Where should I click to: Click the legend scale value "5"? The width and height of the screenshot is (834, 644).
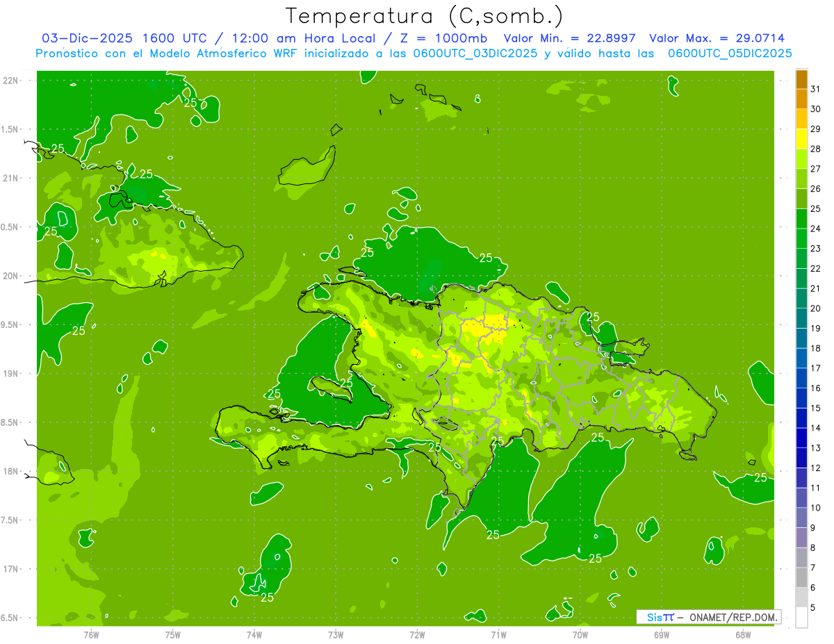(x=813, y=607)
